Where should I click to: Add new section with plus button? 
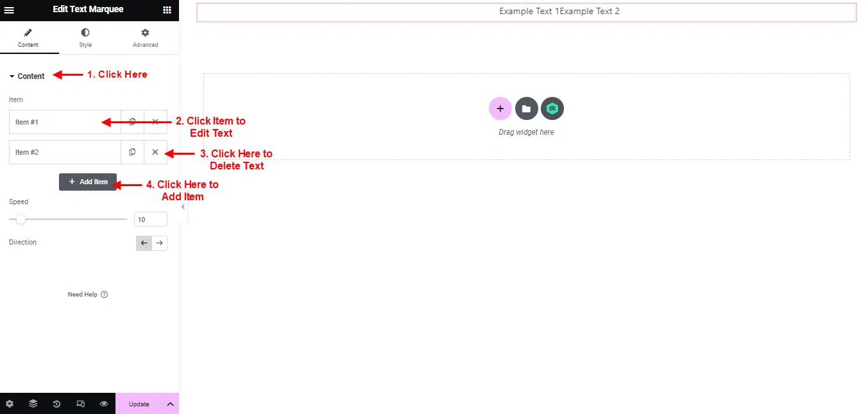(x=500, y=108)
